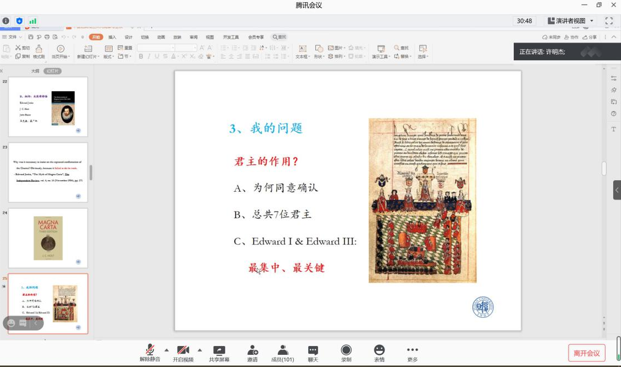Screen dimensions: 625x371
Task: Open the chat (聊天) panel
Action: point(313,353)
